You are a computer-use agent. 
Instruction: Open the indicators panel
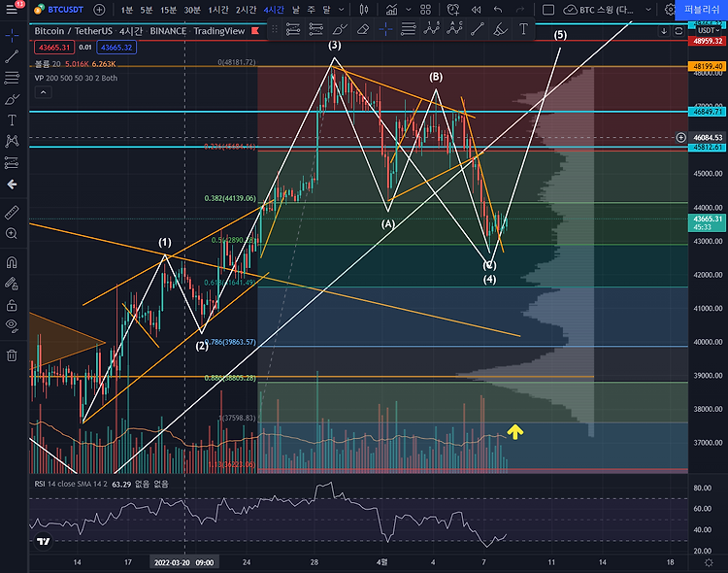coord(392,10)
